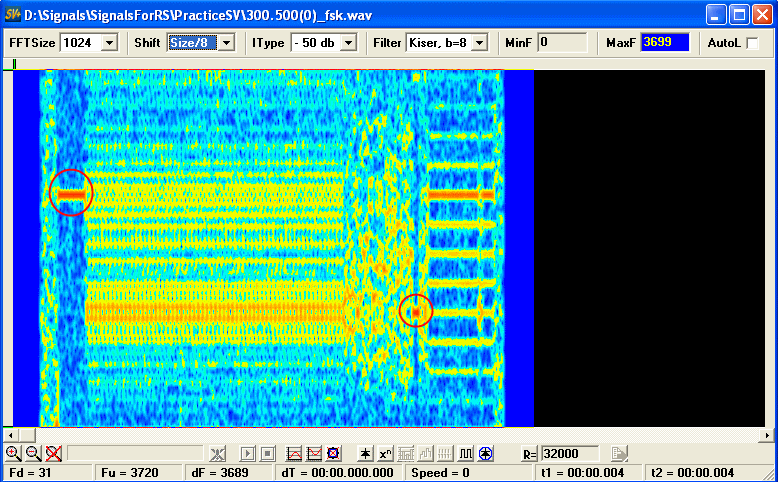Viewport: 778px width, 482px height.
Task: Click the red circled marker on left of spectrogram
Action: tap(70, 192)
